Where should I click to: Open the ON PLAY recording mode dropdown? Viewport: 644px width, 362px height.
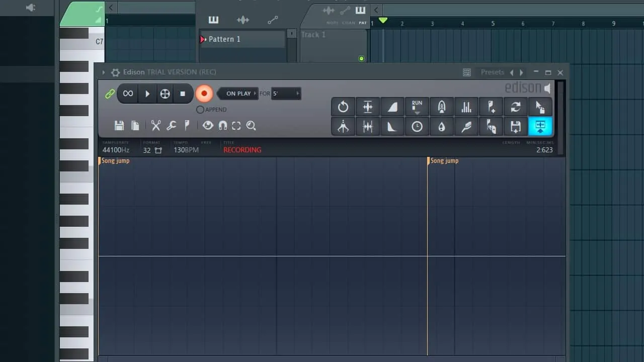click(x=238, y=94)
